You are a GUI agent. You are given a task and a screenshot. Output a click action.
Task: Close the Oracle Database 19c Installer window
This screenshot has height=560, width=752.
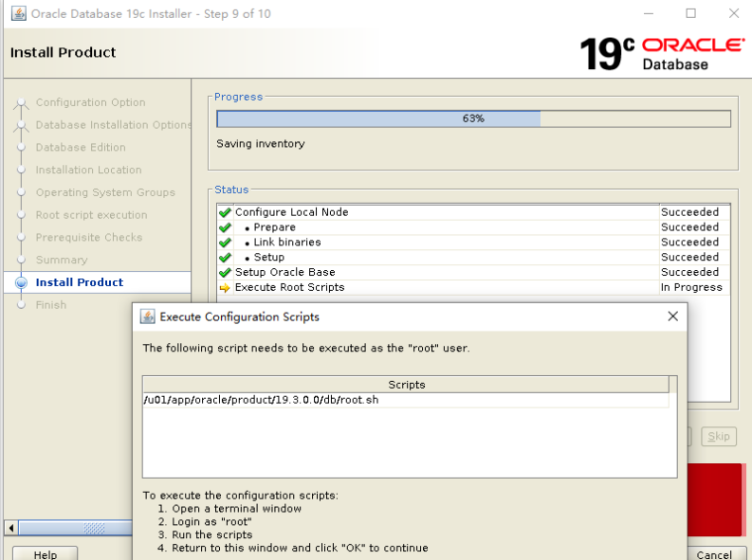click(734, 13)
